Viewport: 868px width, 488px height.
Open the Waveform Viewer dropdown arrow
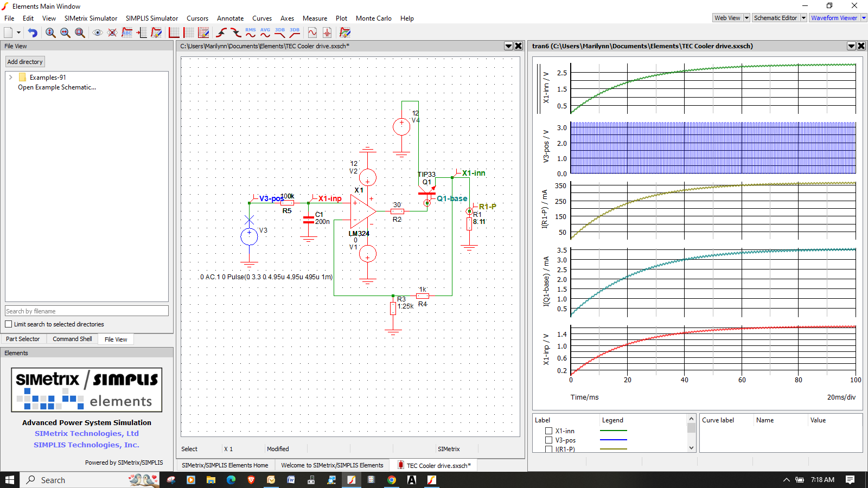[864, 18]
